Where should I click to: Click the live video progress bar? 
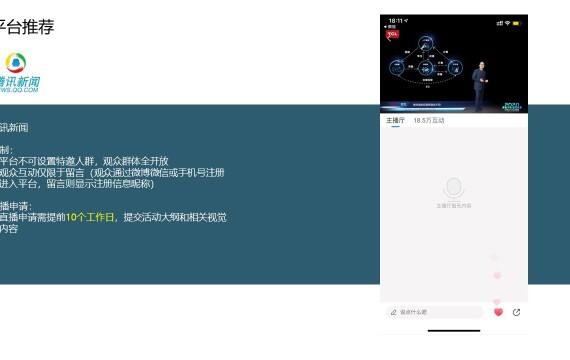pyautogui.click(x=424, y=108)
